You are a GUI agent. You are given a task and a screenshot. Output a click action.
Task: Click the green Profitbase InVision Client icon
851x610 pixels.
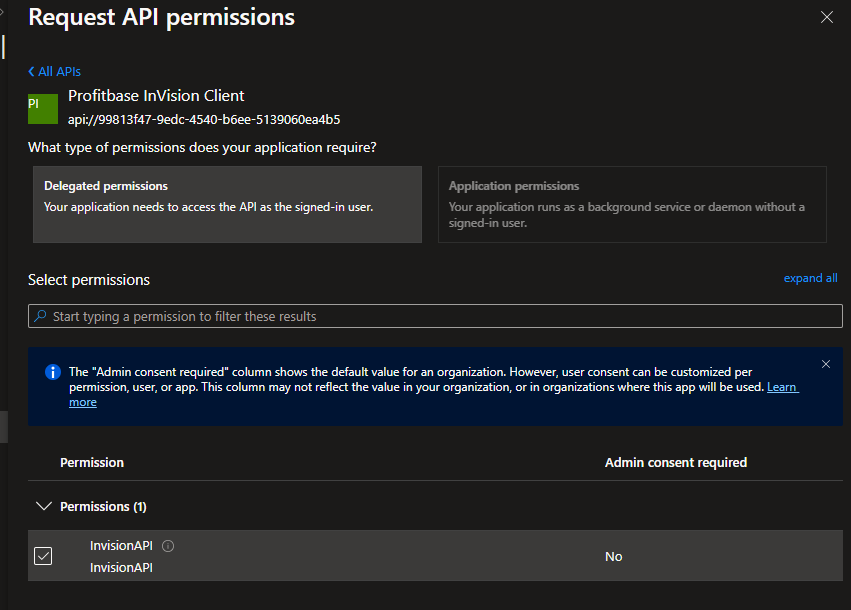(43, 108)
